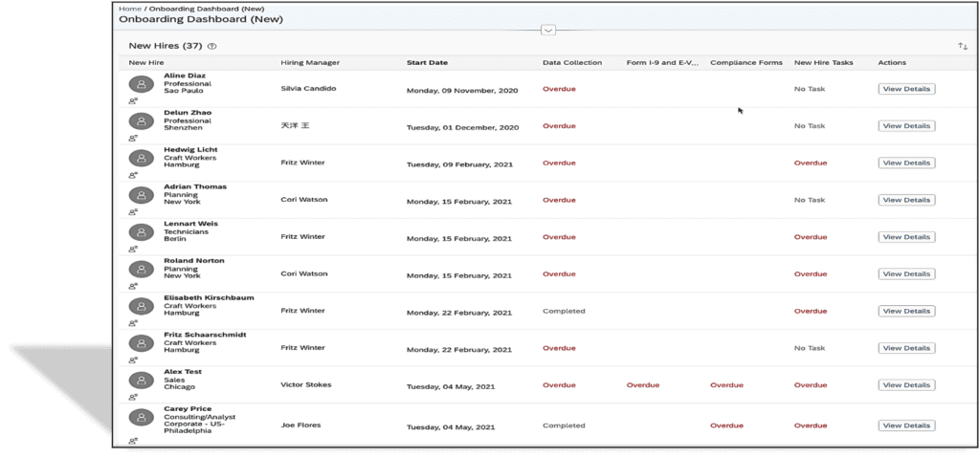The image size is (980, 458).
Task: Select the name Aline Diaz
Action: (183, 76)
